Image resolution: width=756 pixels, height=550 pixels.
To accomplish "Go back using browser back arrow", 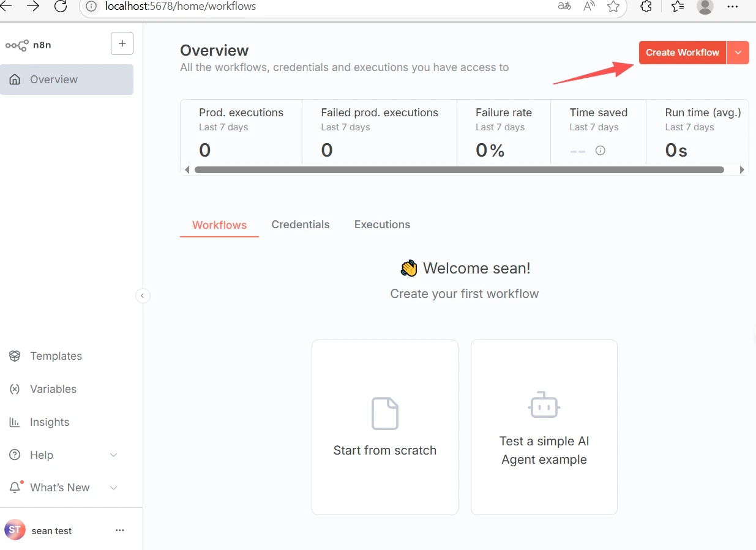I will point(6,7).
